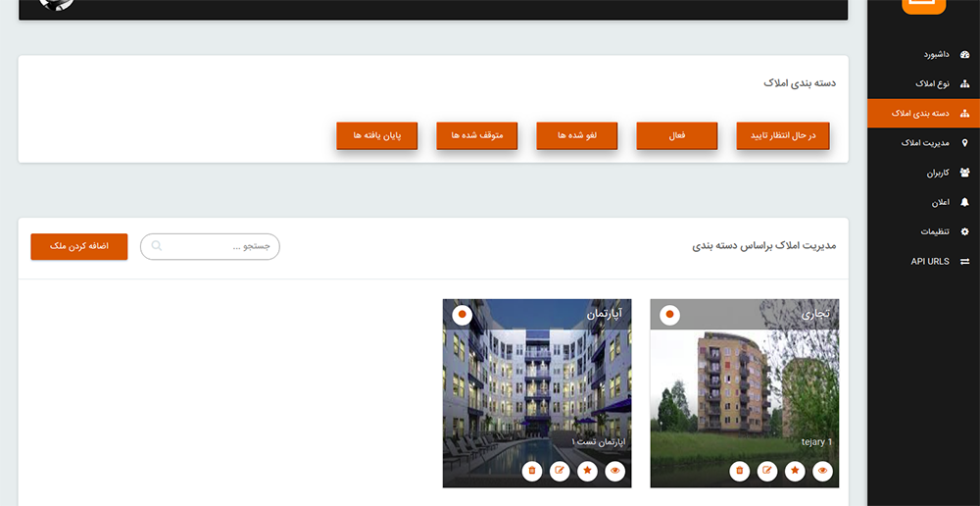Click the star icon on the تجاری card
This screenshot has height=506, width=980.
pos(796,472)
